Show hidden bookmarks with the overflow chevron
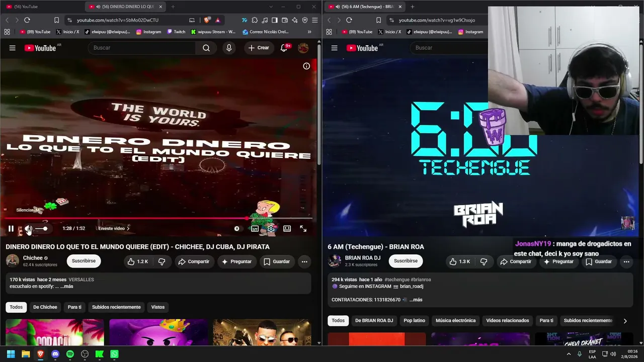 309,32
